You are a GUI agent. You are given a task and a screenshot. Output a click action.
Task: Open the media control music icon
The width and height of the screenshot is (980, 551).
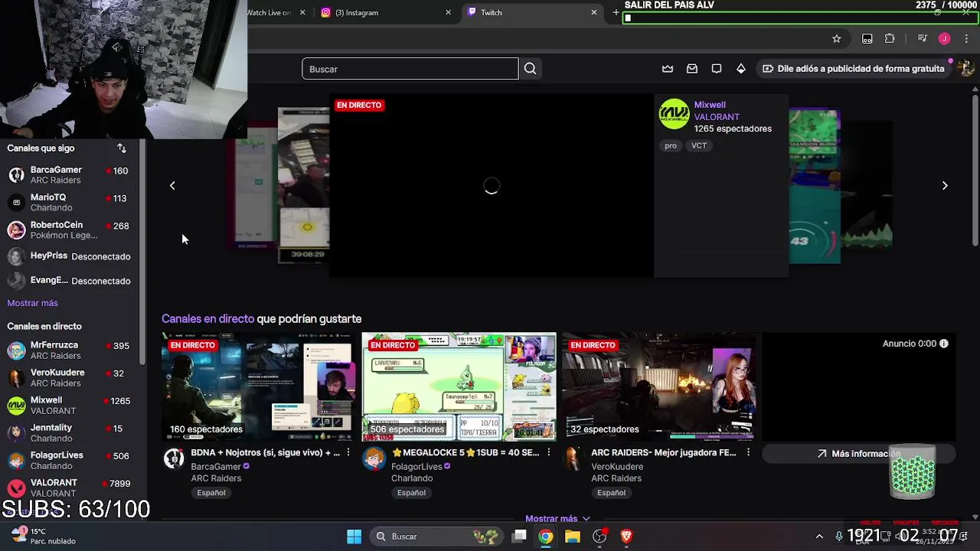click(x=922, y=38)
